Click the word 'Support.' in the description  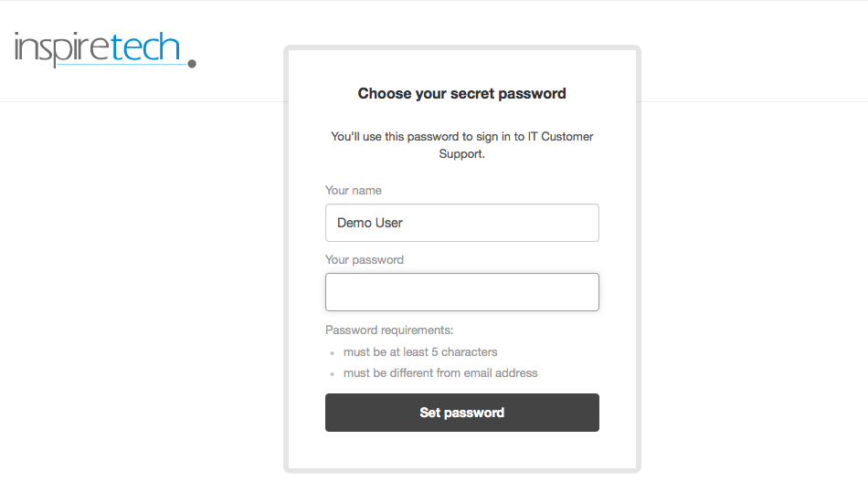coord(461,153)
